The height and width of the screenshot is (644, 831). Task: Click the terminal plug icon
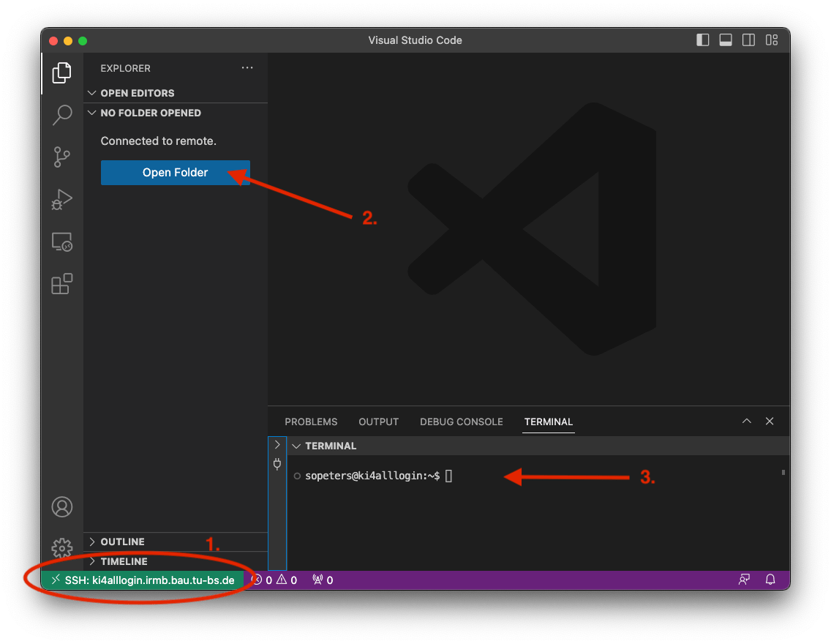(x=277, y=464)
